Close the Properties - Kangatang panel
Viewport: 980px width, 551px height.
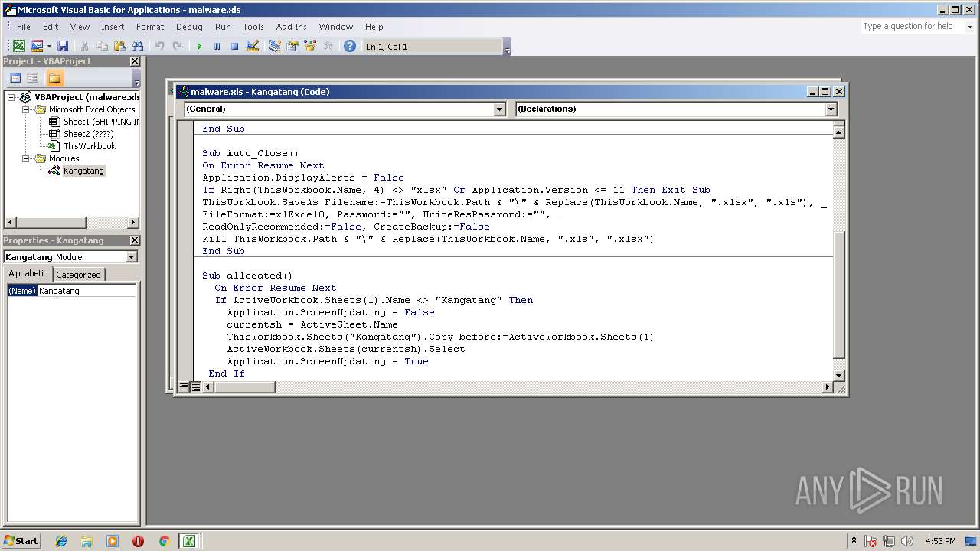[135, 240]
